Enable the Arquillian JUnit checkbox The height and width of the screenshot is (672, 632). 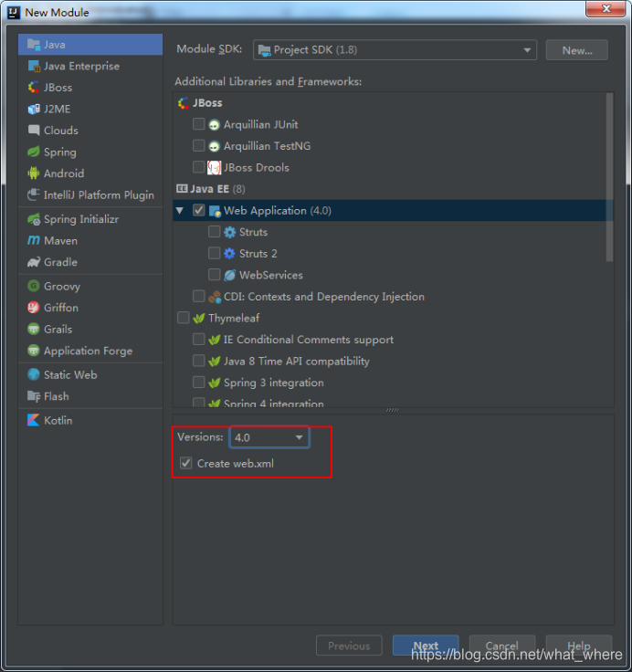198,124
